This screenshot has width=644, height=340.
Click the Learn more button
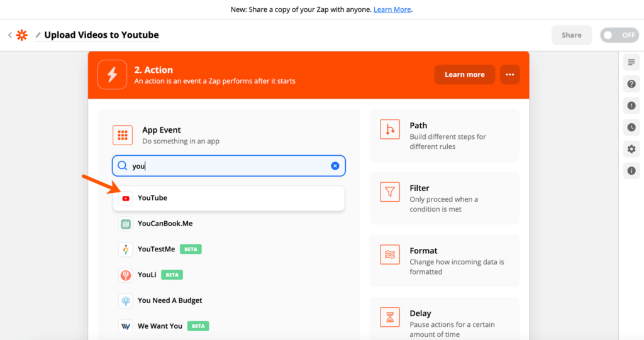pos(465,75)
